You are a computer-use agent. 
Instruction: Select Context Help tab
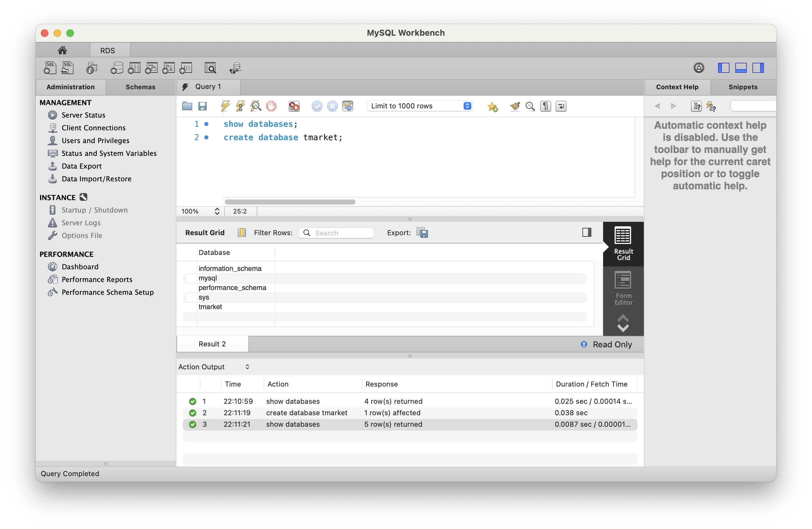tap(677, 87)
